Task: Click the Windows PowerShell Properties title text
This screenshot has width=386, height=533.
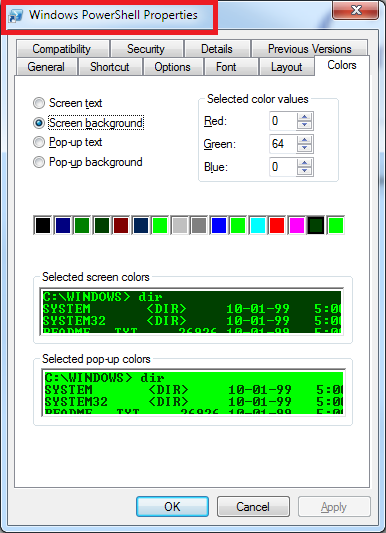Action: tap(113, 15)
